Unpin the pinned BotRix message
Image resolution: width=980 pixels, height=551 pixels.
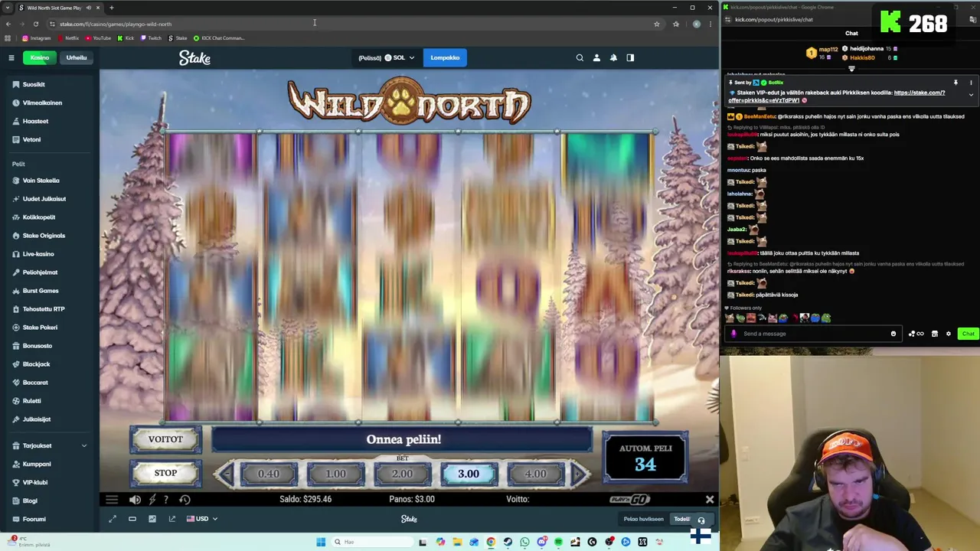coord(955,83)
